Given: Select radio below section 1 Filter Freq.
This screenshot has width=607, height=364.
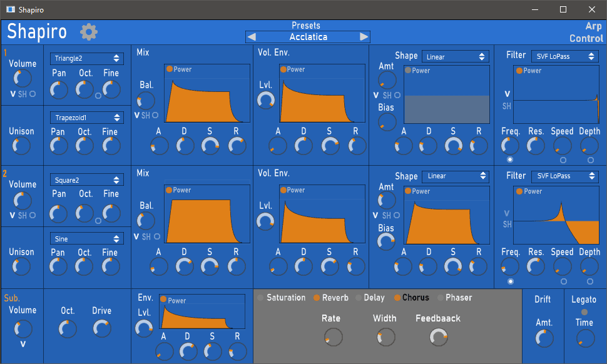Looking at the screenshot, I should click(510, 159).
